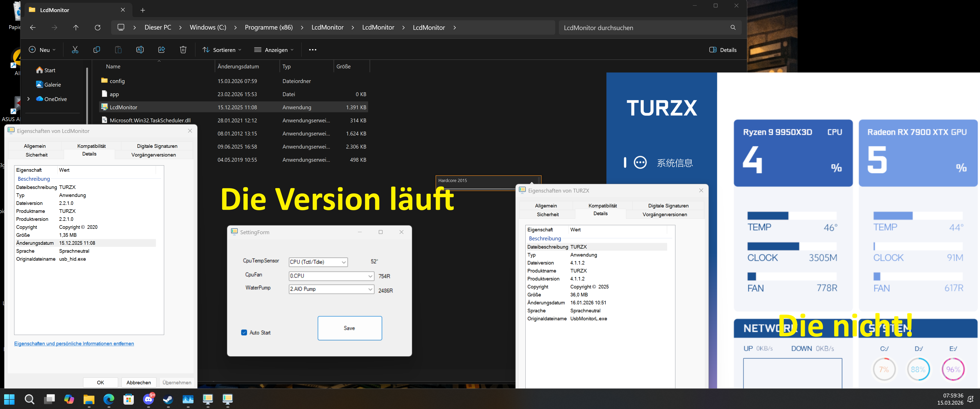Expand the Sortieren menu

pyautogui.click(x=222, y=50)
